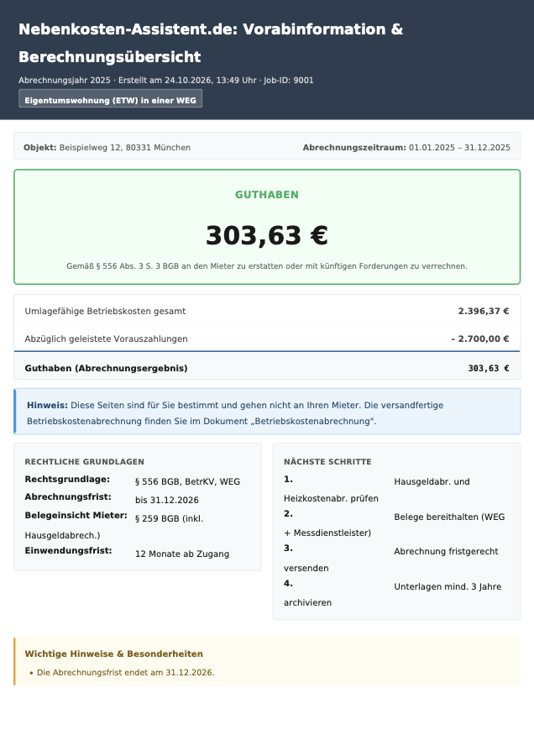
Task: Click the 'Objekt:' label
Action: tap(40, 148)
